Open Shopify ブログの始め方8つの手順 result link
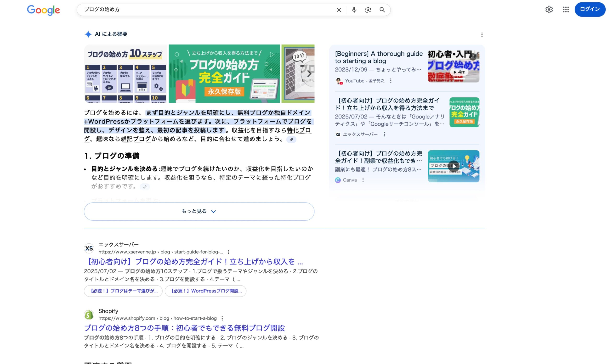This screenshot has width=613, height=364. tap(184, 328)
